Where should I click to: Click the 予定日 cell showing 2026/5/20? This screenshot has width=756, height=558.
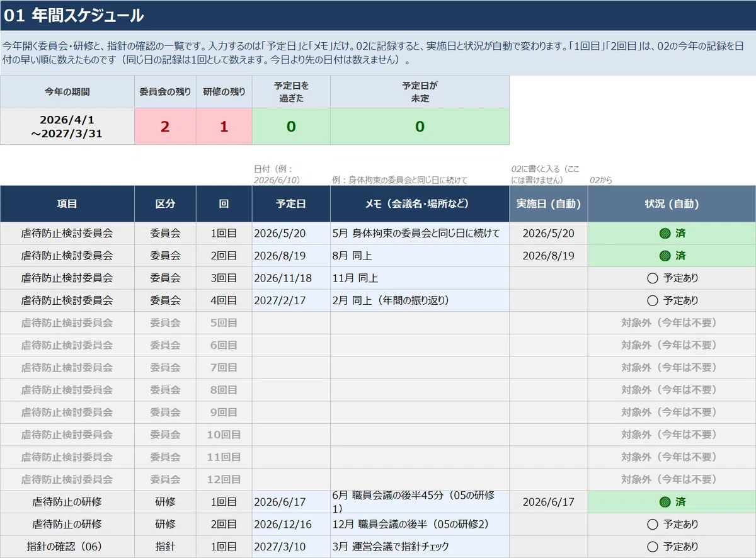coord(291,233)
